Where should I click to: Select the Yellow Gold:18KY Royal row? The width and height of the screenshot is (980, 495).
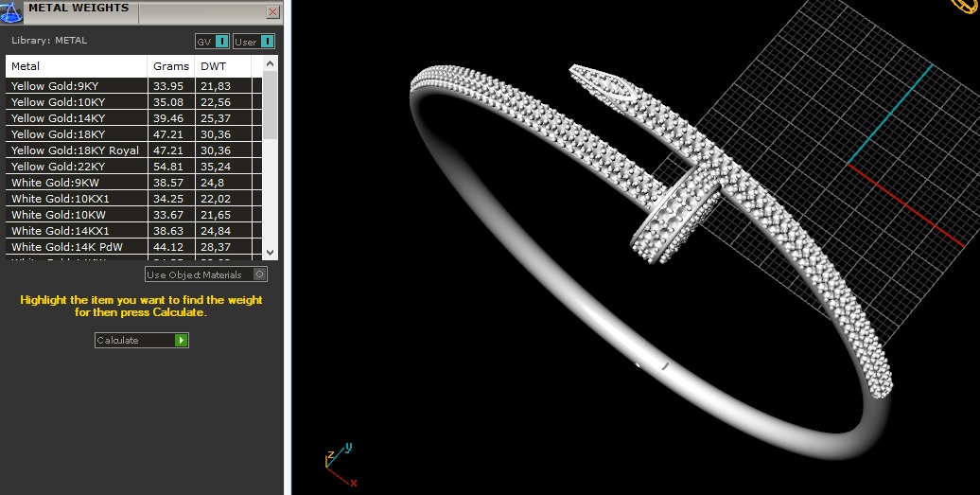point(133,150)
